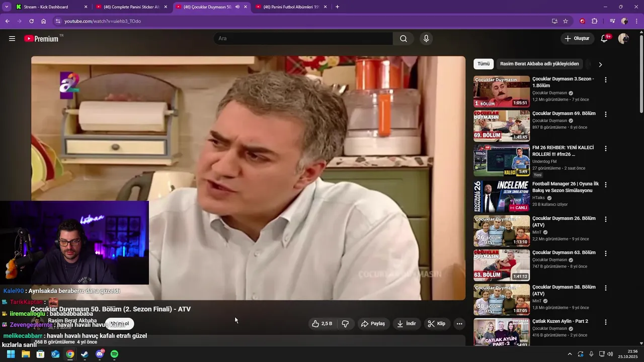Open the browser extensions puzzle icon
This screenshot has width=644, height=362.
[595, 21]
